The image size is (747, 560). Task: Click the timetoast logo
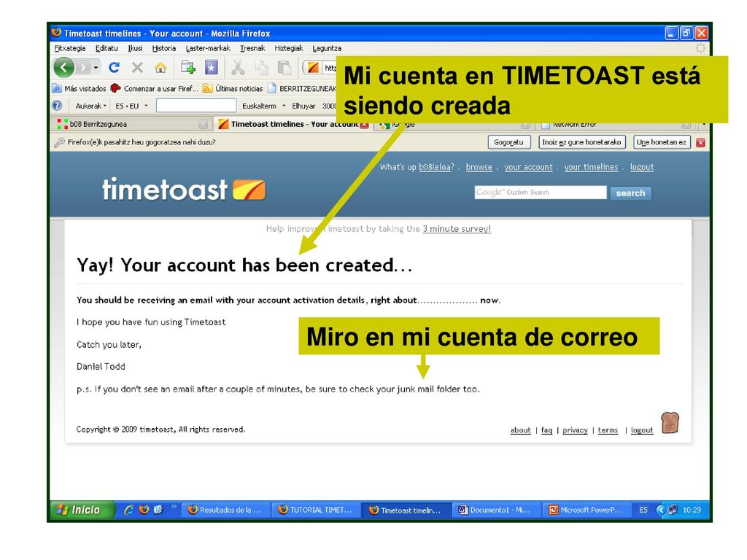click(x=184, y=190)
